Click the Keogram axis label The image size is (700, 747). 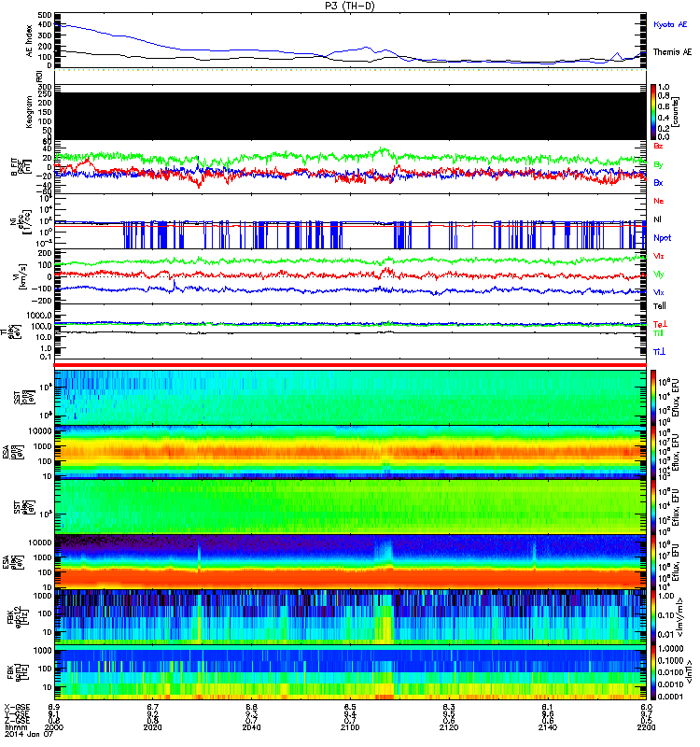pos(29,112)
